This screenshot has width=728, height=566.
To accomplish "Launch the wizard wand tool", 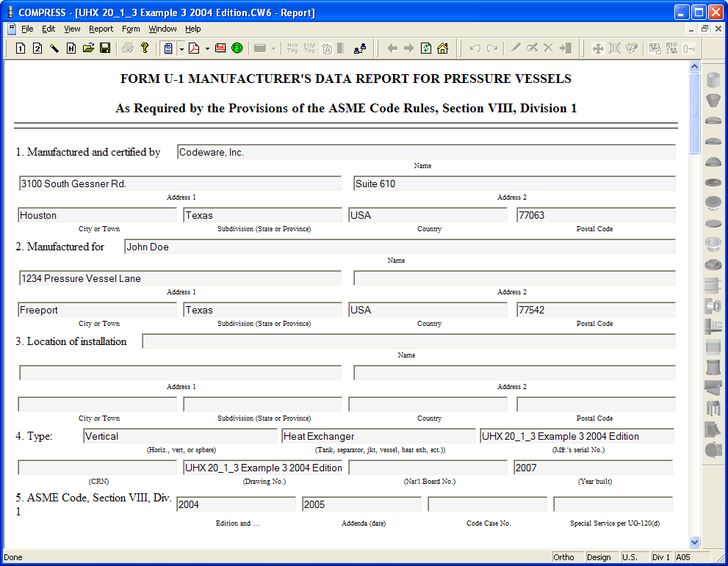I will [54, 48].
